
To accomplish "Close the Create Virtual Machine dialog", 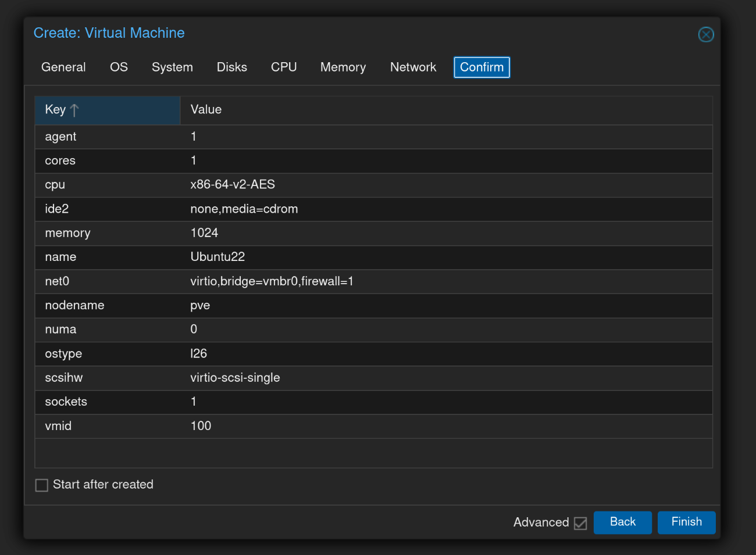I will 706,35.
